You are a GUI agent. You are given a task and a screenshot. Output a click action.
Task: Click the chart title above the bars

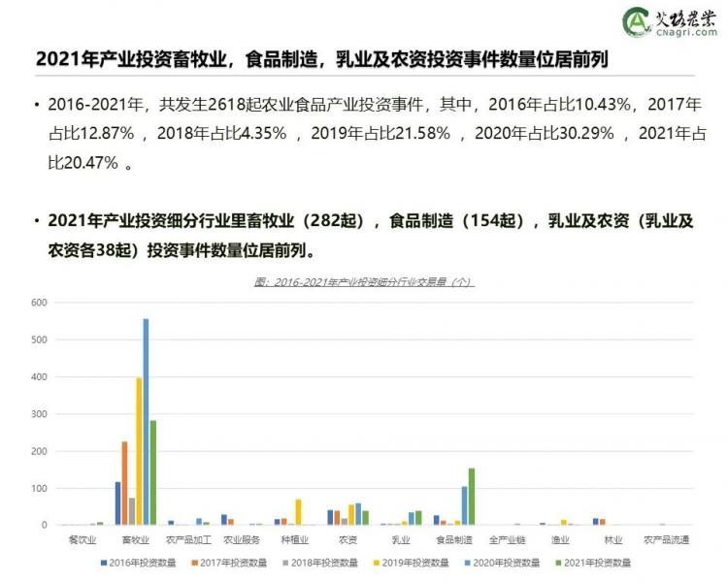[363, 282]
